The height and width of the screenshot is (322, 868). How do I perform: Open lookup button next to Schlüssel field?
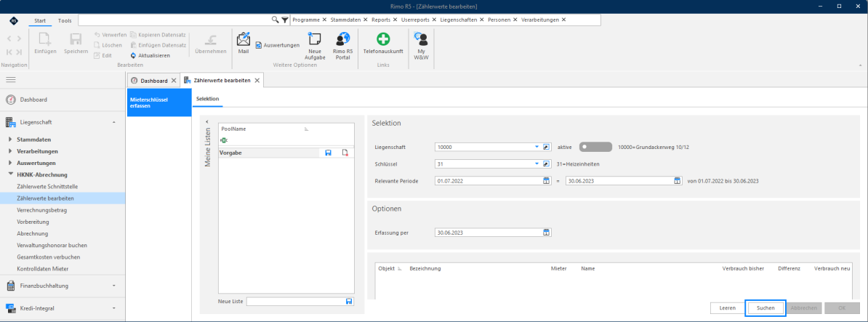[546, 164]
